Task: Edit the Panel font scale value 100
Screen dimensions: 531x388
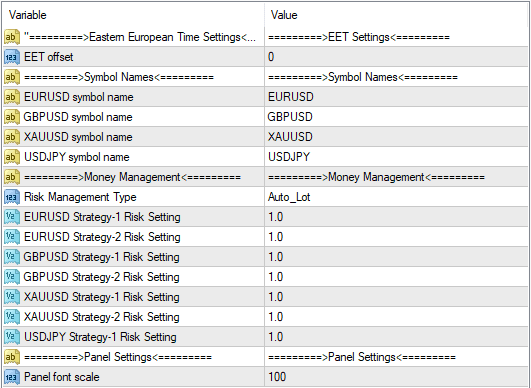Action: [x=396, y=376]
